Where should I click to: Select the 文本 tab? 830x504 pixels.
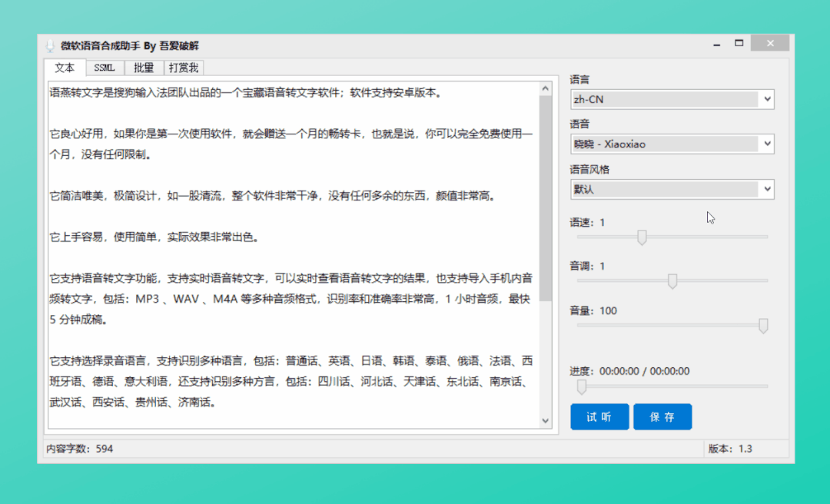65,68
